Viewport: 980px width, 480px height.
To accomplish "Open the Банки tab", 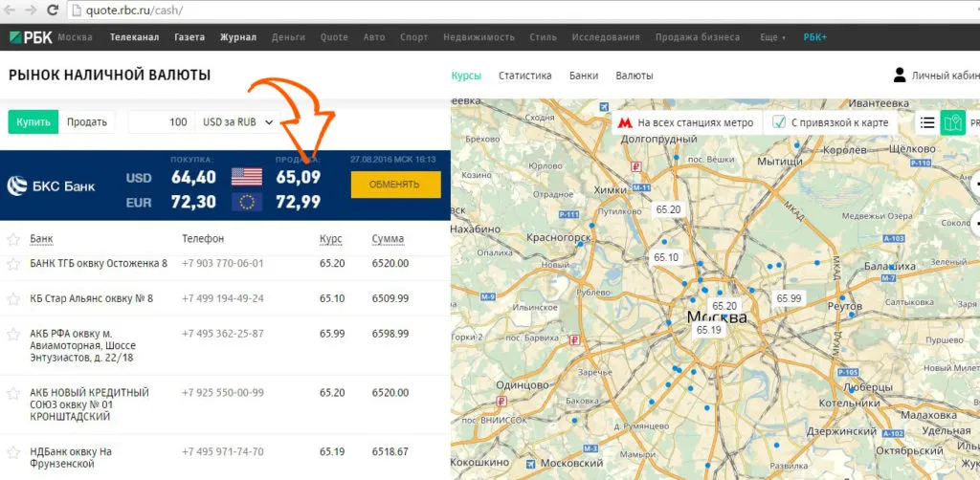I will click(x=584, y=76).
